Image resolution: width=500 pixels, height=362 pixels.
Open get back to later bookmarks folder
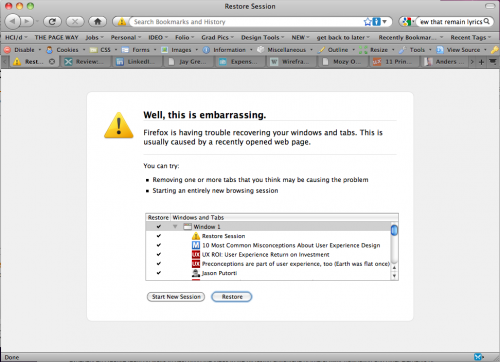[343, 37]
